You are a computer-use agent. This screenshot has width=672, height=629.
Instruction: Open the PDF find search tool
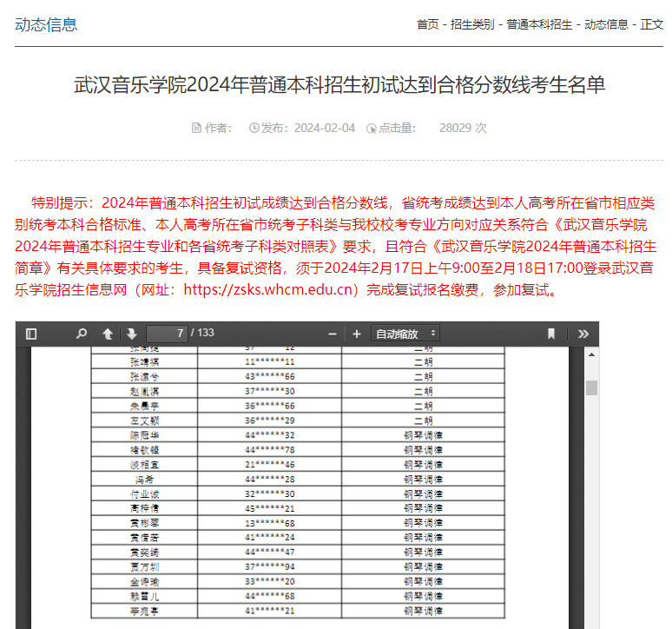pyautogui.click(x=82, y=334)
